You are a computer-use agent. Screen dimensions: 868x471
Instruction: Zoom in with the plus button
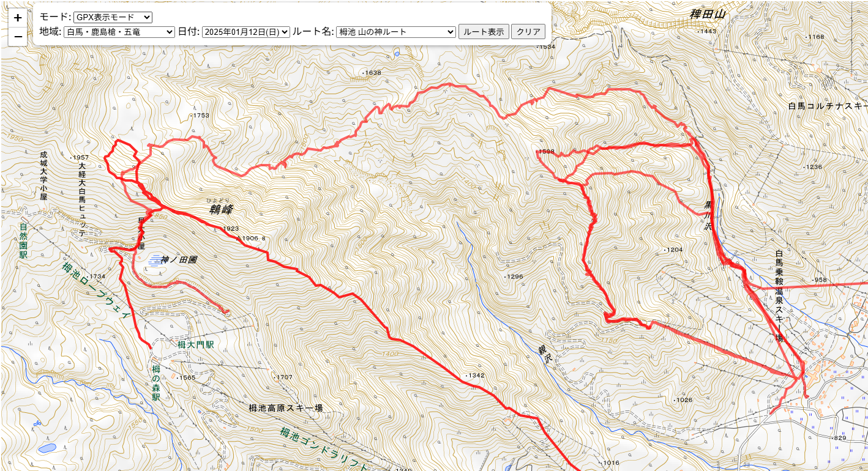coord(18,18)
